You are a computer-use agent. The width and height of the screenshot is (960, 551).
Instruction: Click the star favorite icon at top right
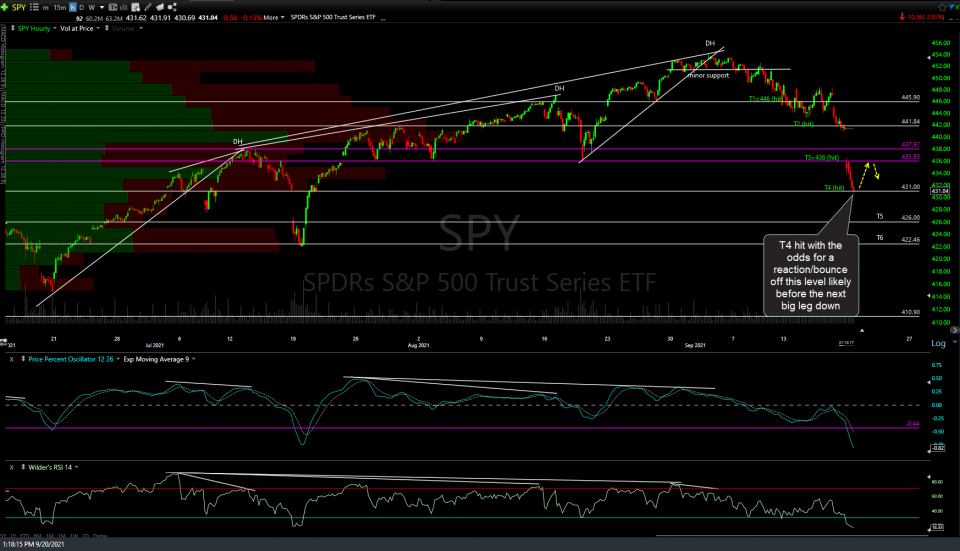click(x=942, y=7)
